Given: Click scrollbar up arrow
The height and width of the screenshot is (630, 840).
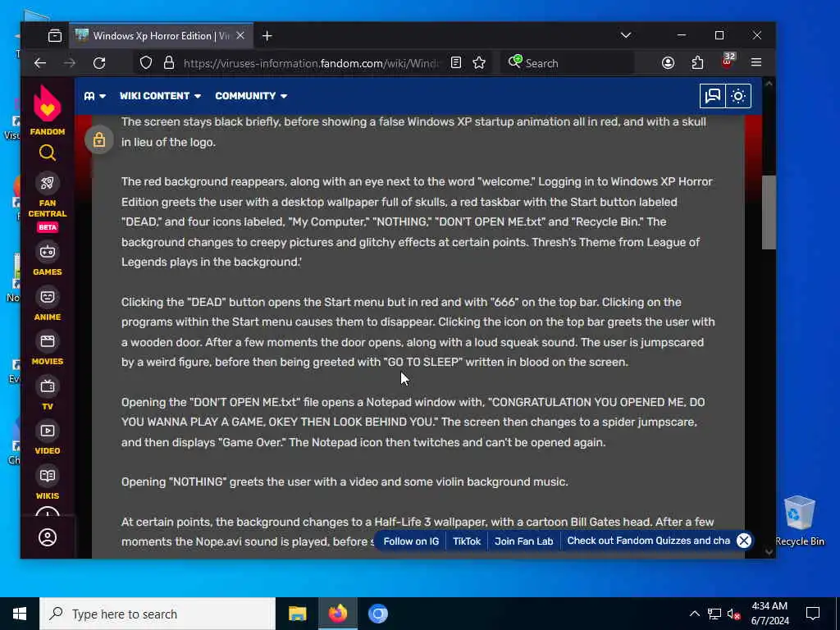Looking at the screenshot, I should click(x=769, y=84).
